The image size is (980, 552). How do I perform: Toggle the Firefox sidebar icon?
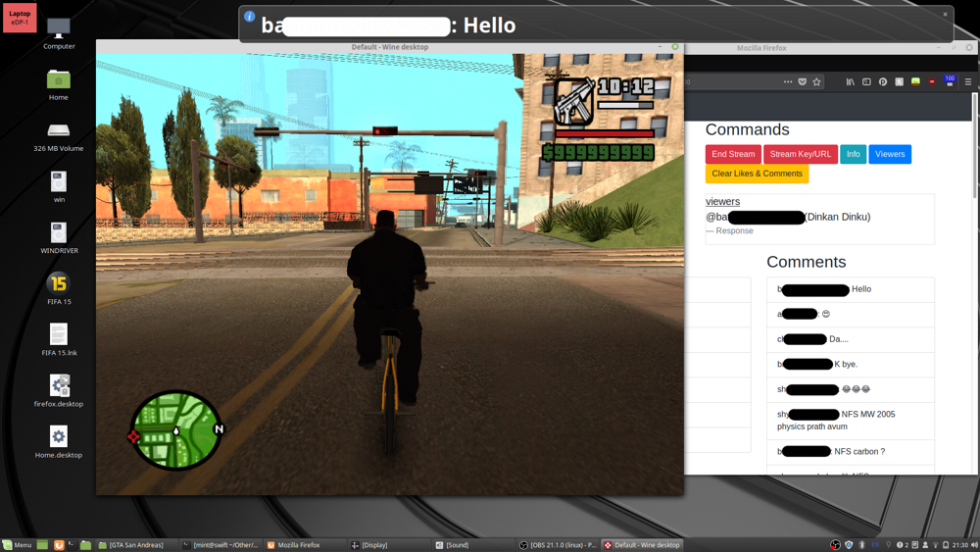click(x=866, y=82)
